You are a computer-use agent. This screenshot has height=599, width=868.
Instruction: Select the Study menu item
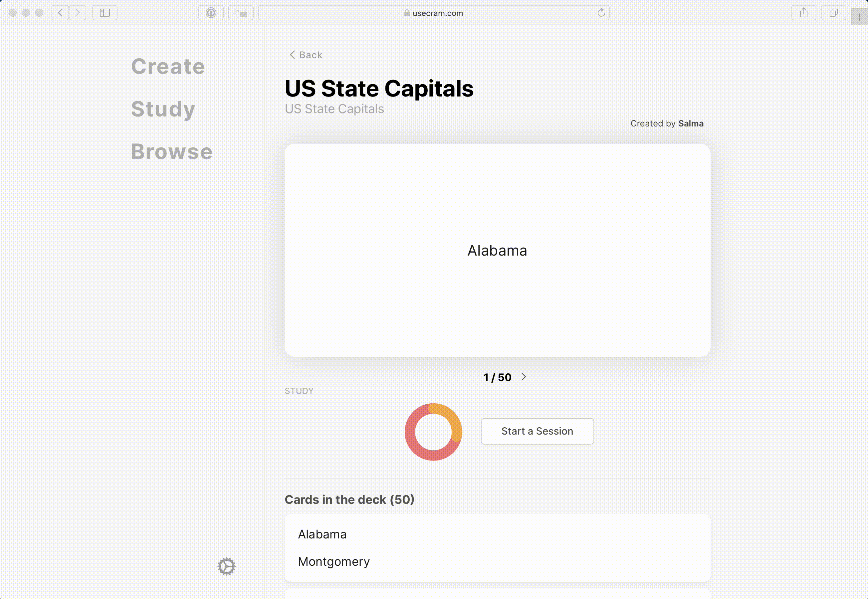163,109
